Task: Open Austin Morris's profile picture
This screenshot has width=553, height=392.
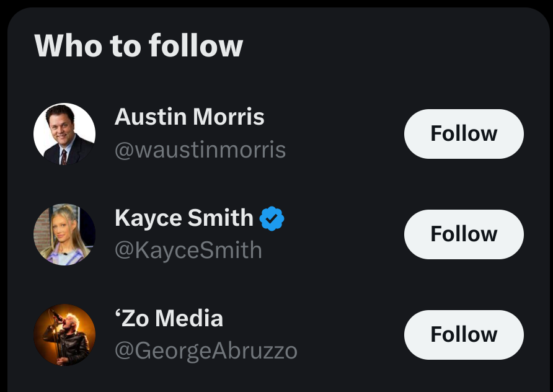Action: 64,134
